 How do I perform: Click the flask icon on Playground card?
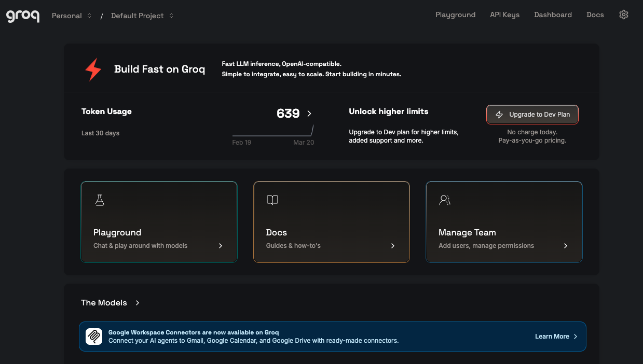point(100,200)
